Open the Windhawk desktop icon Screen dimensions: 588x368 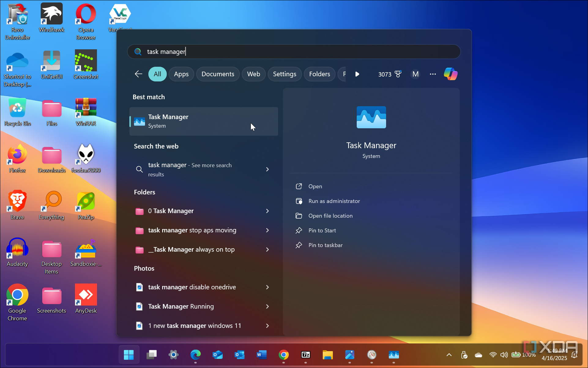tap(52, 18)
